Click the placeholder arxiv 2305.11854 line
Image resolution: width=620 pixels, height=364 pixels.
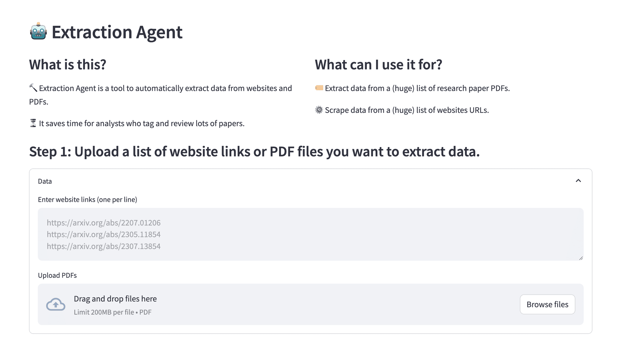point(104,234)
